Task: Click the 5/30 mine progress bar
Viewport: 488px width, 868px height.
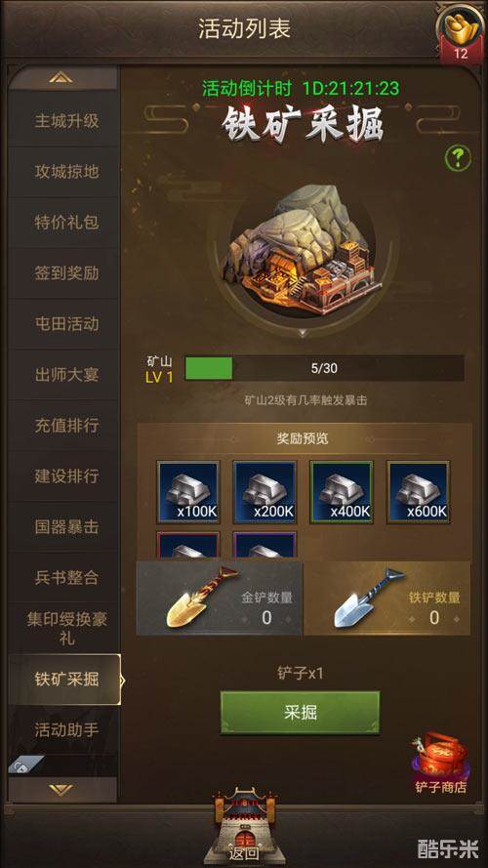Action: [x=324, y=368]
